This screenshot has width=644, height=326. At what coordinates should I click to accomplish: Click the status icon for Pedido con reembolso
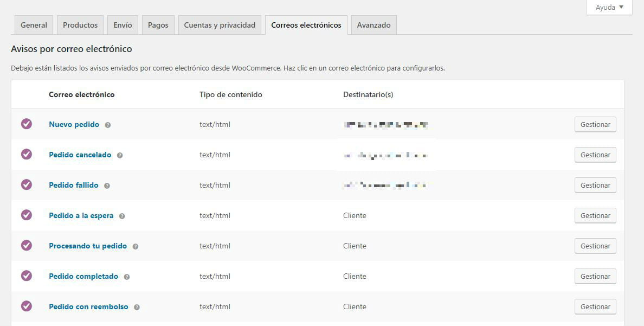click(x=27, y=306)
